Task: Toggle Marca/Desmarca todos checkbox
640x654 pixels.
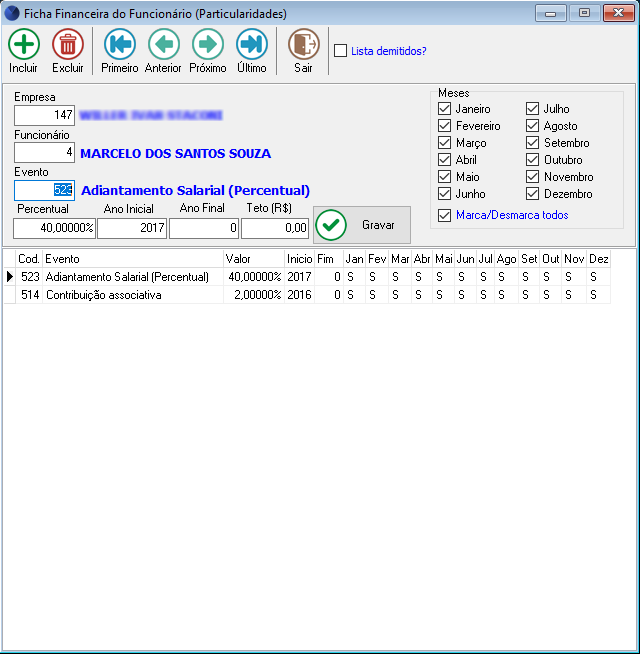Action: tap(445, 215)
